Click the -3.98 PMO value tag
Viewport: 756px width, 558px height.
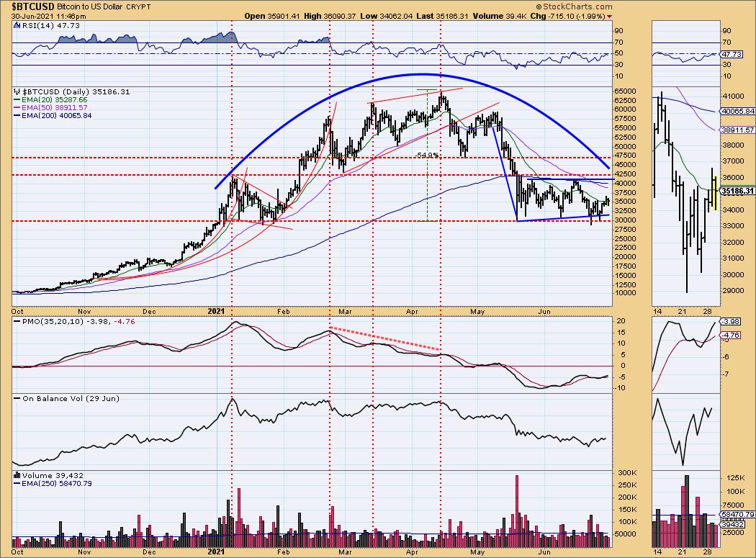tap(730, 322)
